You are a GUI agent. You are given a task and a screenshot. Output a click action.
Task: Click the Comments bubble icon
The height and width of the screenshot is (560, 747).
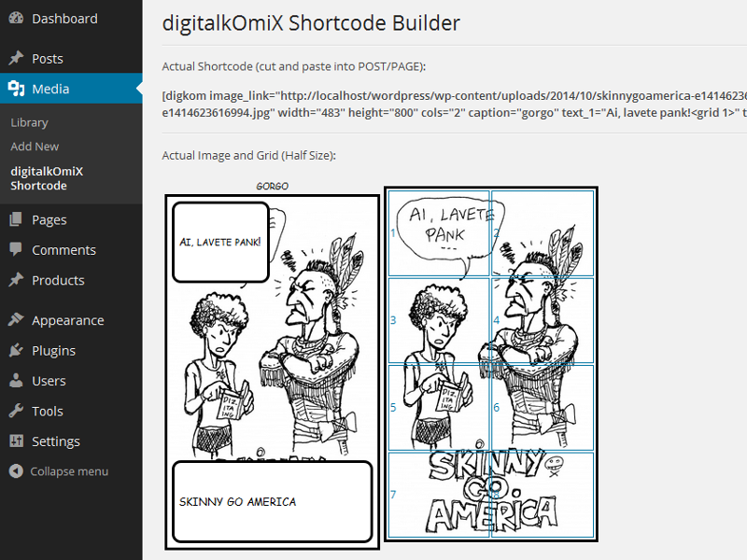(x=16, y=249)
